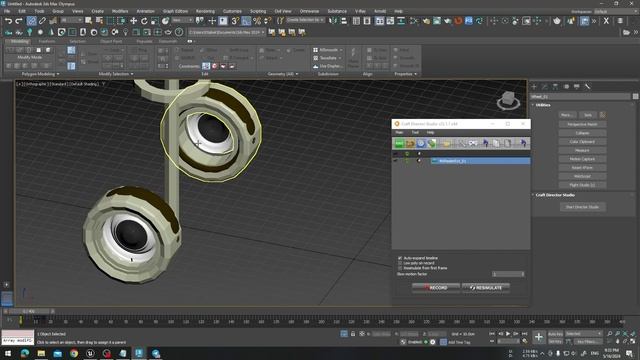Expand the Geometry (All) ribbon panel

[x=283, y=74]
